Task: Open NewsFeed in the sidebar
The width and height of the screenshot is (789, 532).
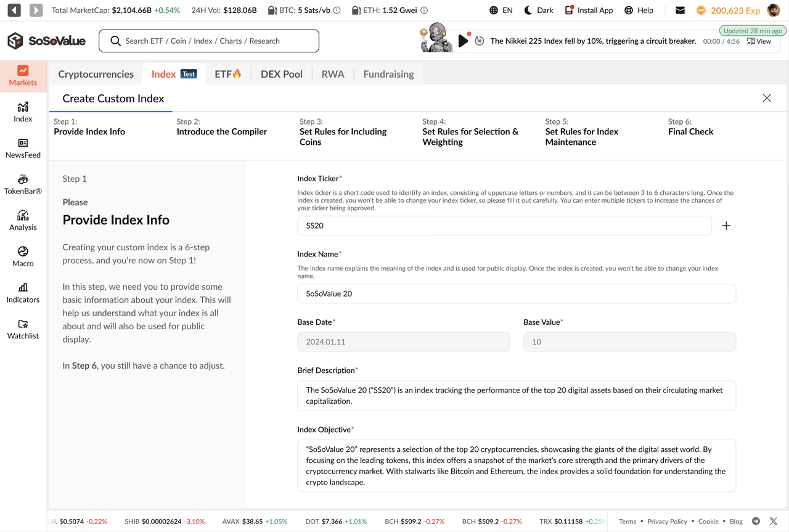Action: click(x=23, y=149)
